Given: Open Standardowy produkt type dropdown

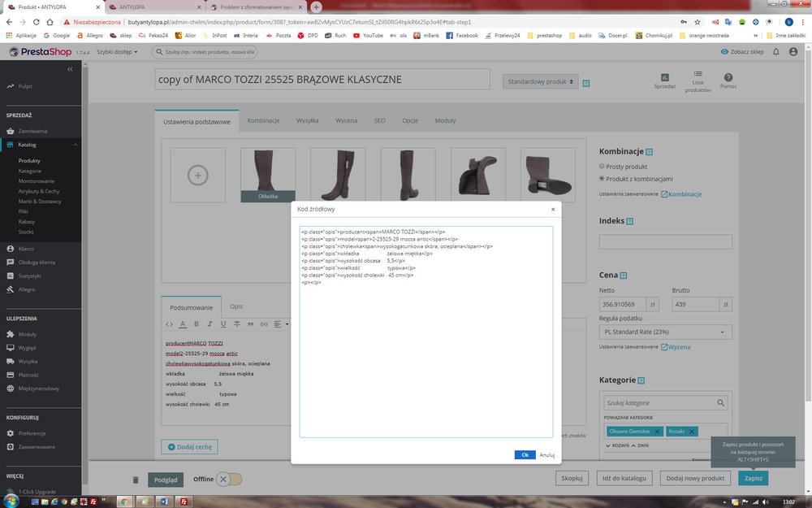Looking at the screenshot, I should click(540, 81).
